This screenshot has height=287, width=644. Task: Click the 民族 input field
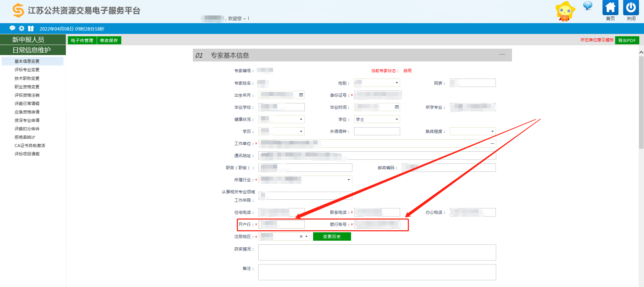(473, 83)
